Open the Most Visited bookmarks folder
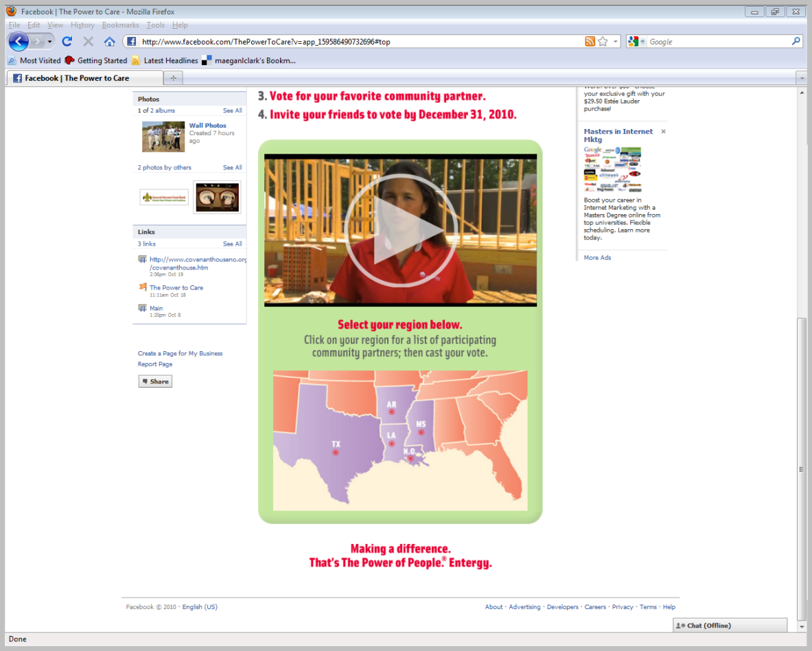The image size is (812, 651). pyautogui.click(x=34, y=60)
